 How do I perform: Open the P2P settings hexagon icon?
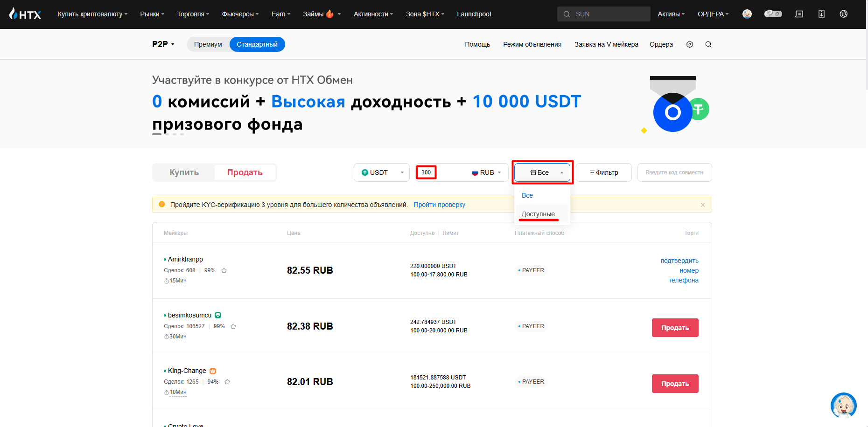690,44
